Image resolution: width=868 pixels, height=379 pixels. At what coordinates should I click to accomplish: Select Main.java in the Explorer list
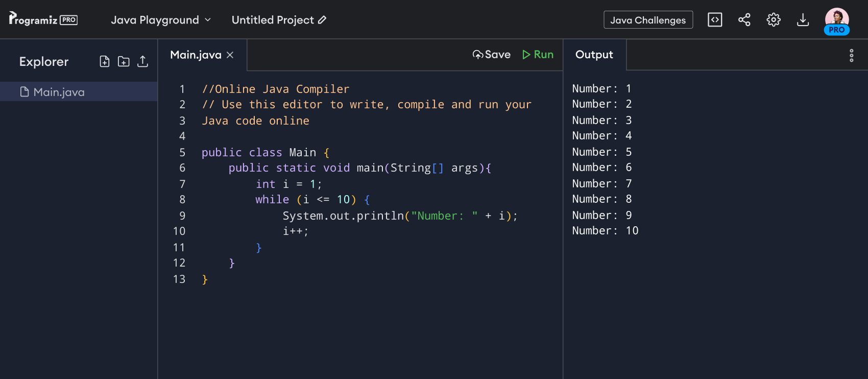point(79,92)
